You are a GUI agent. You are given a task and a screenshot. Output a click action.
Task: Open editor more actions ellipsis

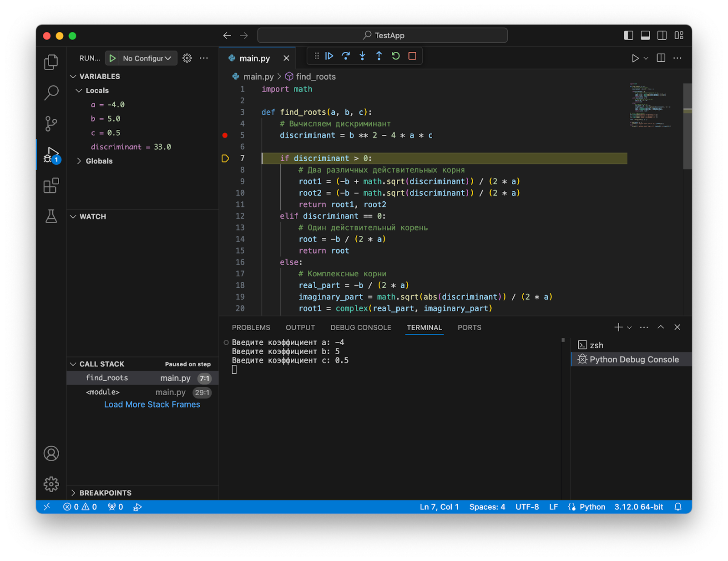[677, 58]
